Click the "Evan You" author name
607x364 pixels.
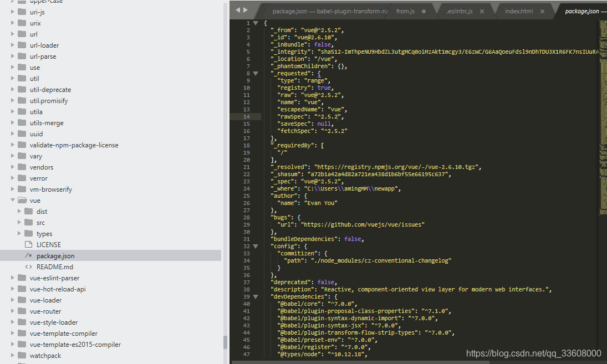click(x=320, y=203)
